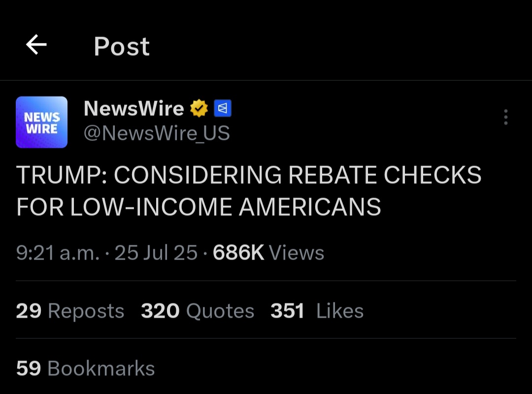532x394 pixels.
Task: Click the 9:21 a.m. timestamp
Action: [x=58, y=253]
